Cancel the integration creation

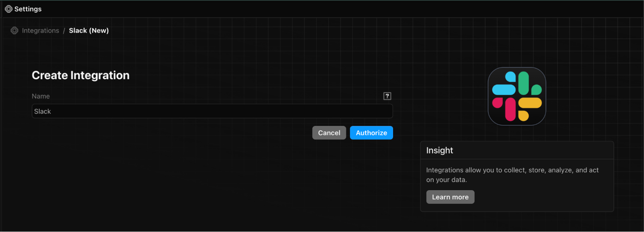(x=329, y=133)
